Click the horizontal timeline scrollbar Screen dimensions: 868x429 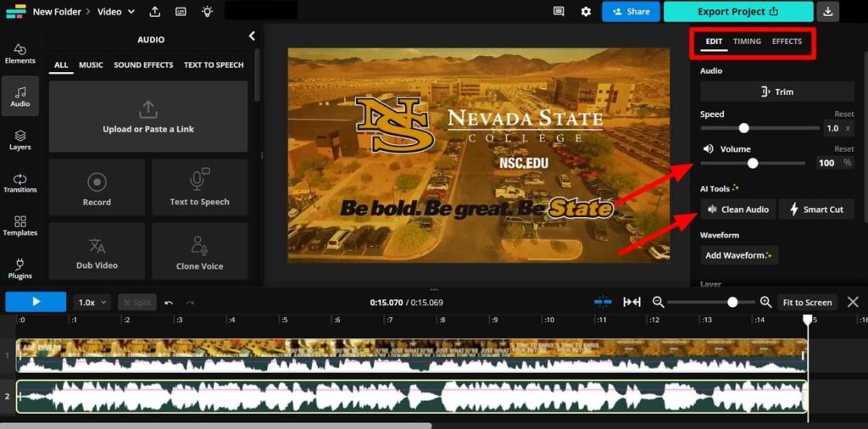[x=216, y=426]
